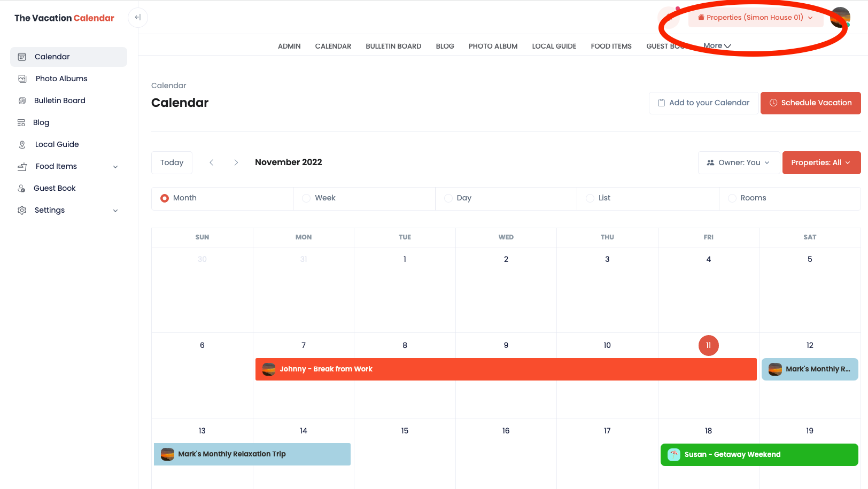Click the Guest Book sidebar icon

click(x=22, y=188)
